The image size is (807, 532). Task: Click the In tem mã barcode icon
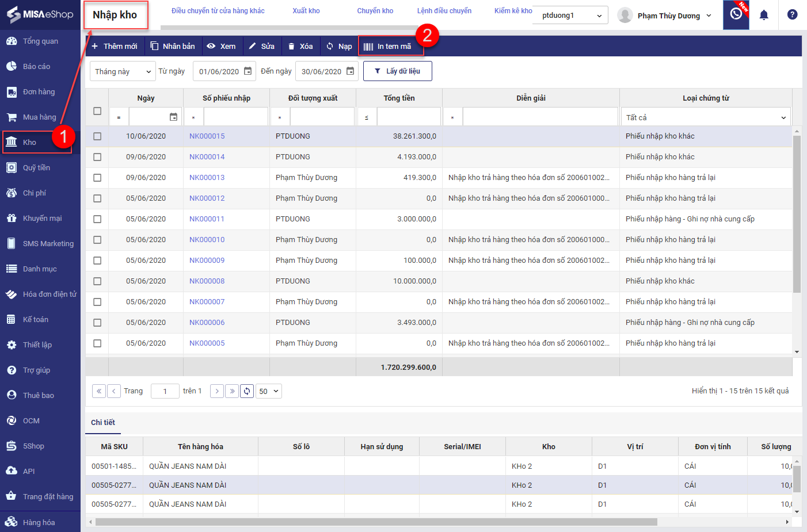pos(368,47)
